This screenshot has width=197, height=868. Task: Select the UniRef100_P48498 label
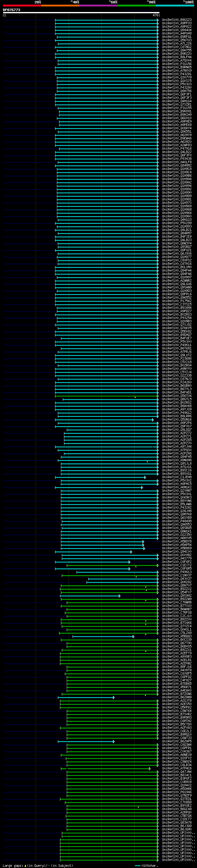177,521
